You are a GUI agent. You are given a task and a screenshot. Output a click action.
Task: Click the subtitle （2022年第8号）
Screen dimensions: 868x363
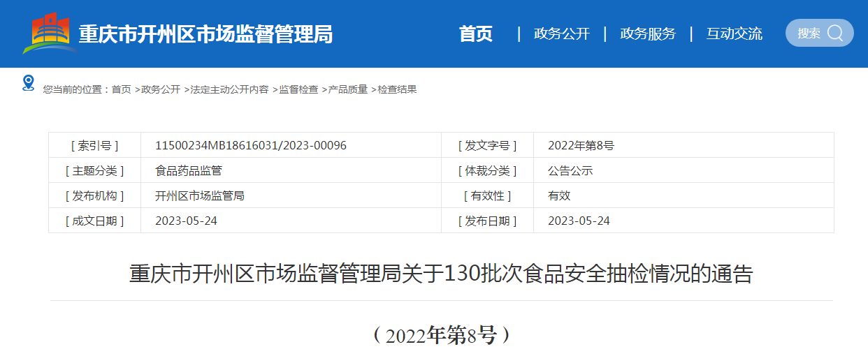(441, 336)
